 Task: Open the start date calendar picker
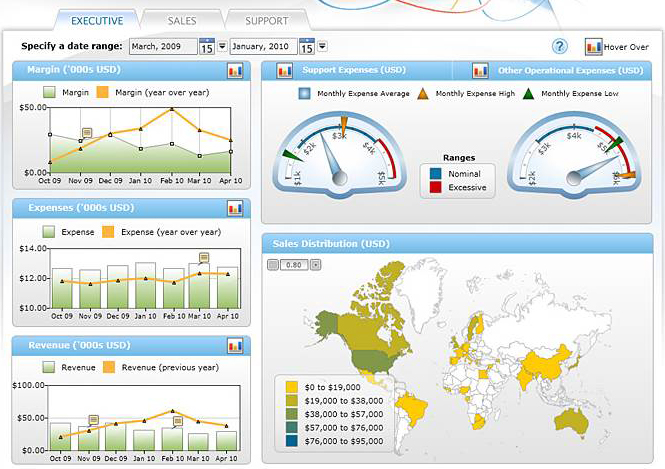[207, 46]
